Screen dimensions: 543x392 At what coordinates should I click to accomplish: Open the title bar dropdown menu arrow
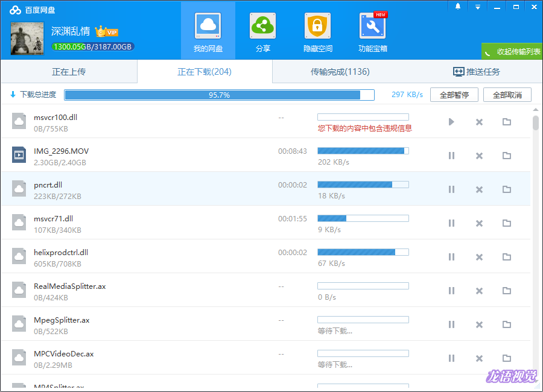click(x=478, y=7)
